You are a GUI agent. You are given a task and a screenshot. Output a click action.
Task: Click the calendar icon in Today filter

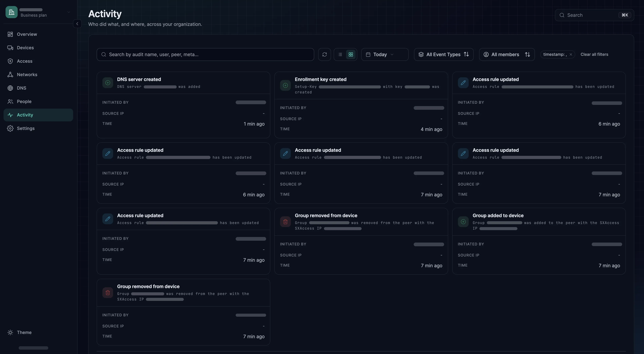click(368, 54)
